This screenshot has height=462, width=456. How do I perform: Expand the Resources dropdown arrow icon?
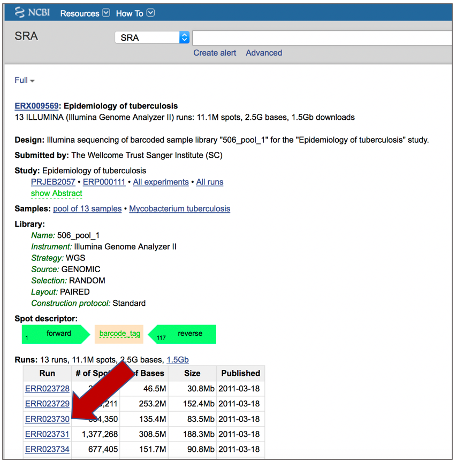point(106,13)
